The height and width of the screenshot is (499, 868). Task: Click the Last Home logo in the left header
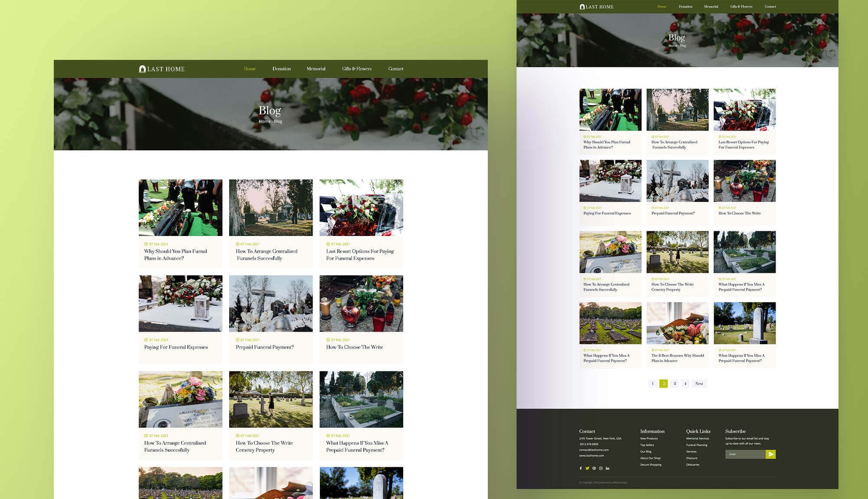162,69
